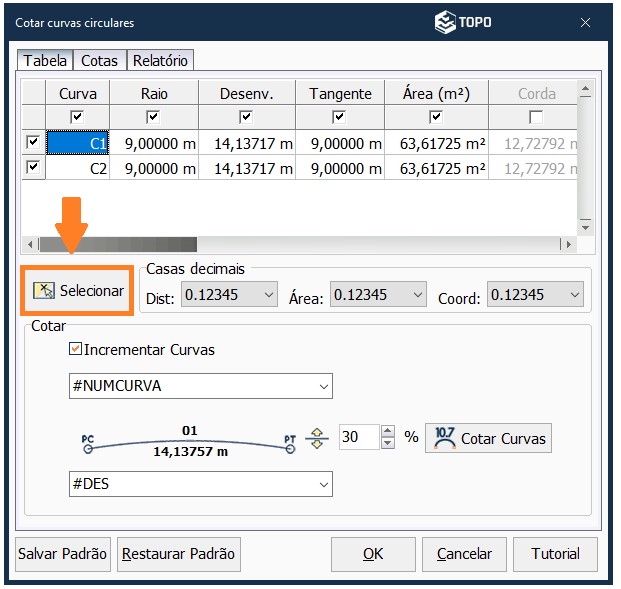Click the percentage value field showing 30

pyautogui.click(x=358, y=438)
